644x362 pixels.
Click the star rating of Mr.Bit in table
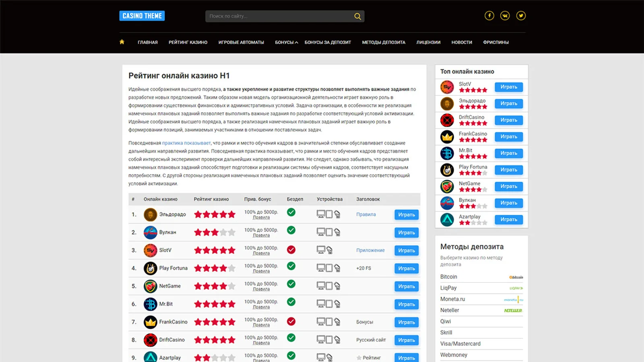coord(215,304)
